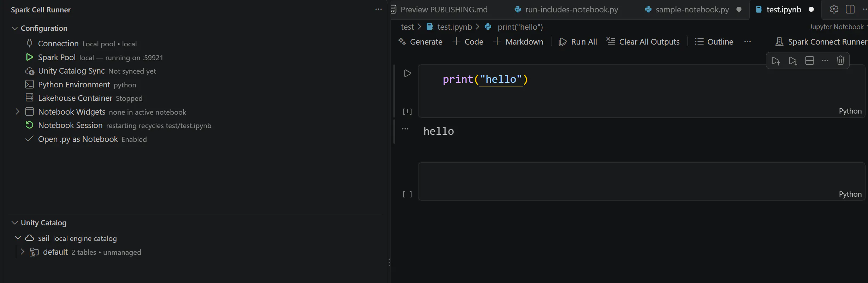Split the editor with the layout icon
The width and height of the screenshot is (868, 283).
[x=850, y=10]
